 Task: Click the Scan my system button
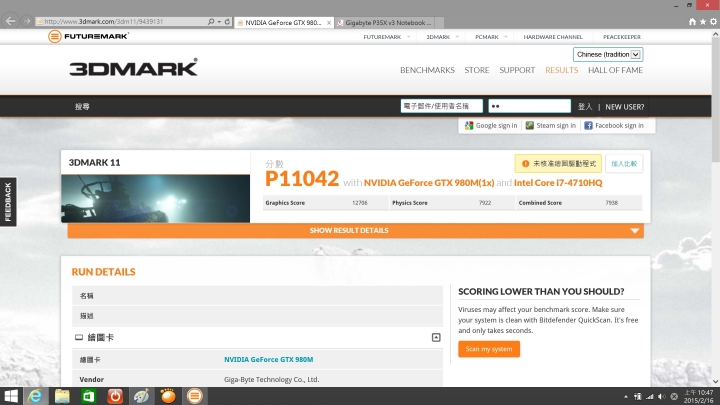click(489, 349)
